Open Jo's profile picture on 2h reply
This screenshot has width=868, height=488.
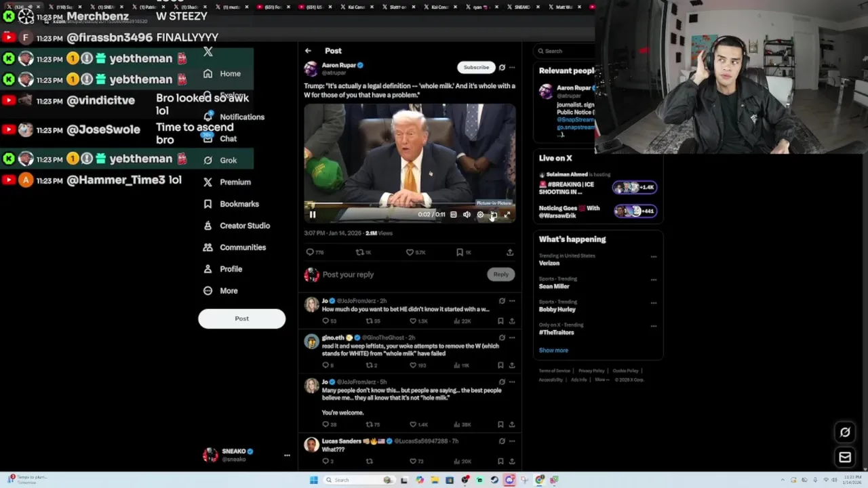coord(311,304)
